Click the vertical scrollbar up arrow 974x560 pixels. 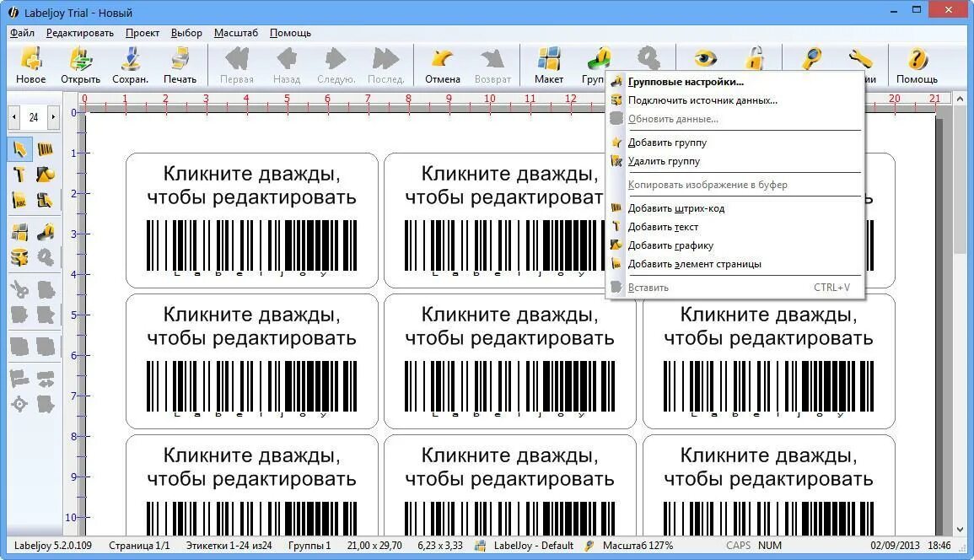pyautogui.click(x=961, y=99)
